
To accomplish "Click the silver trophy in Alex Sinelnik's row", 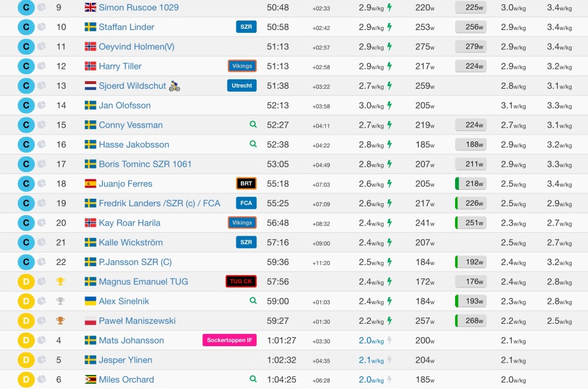I will 60,301.
